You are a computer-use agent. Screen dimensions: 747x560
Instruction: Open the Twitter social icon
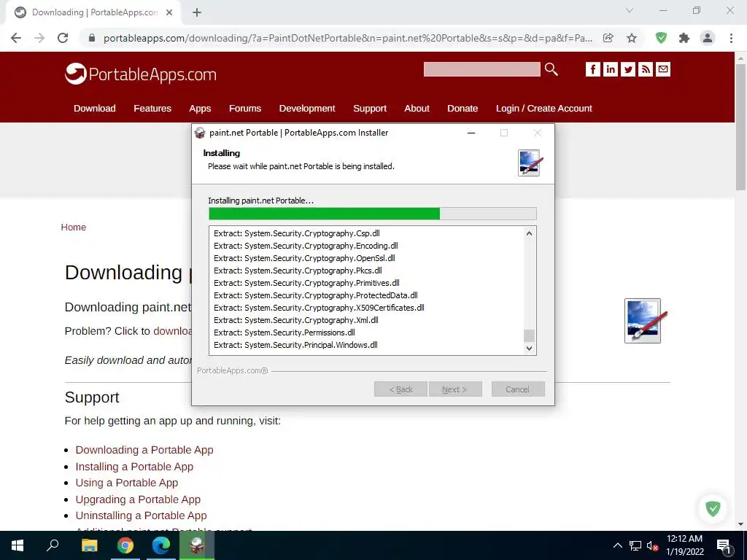(628, 69)
